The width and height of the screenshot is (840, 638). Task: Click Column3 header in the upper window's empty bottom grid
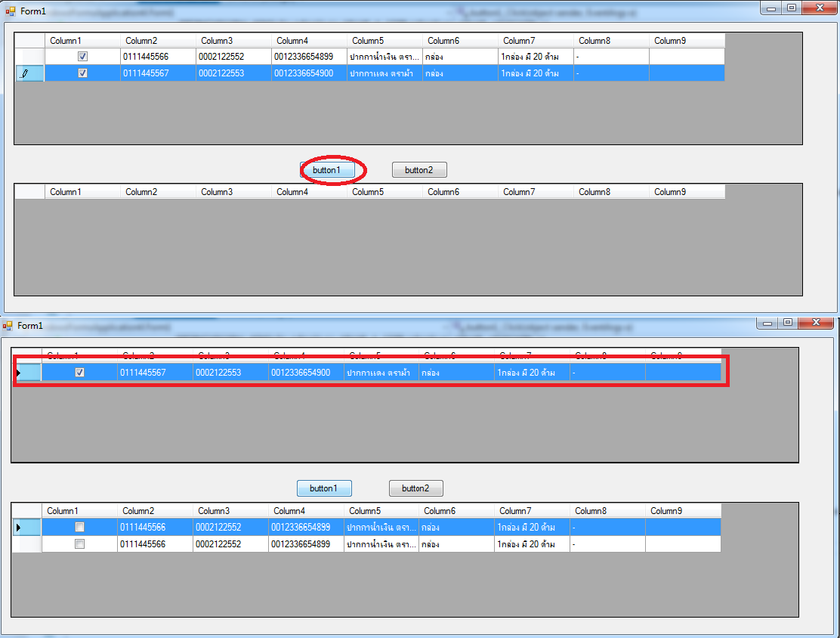pyautogui.click(x=233, y=192)
